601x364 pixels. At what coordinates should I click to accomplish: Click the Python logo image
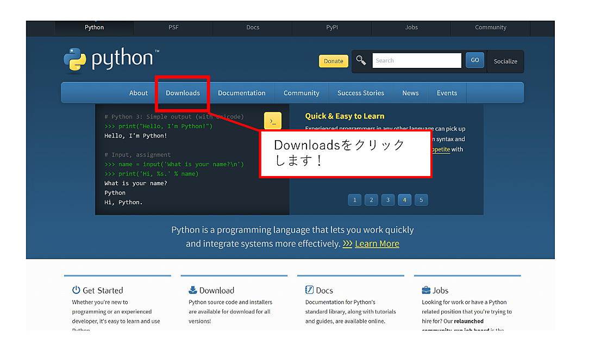tap(111, 59)
